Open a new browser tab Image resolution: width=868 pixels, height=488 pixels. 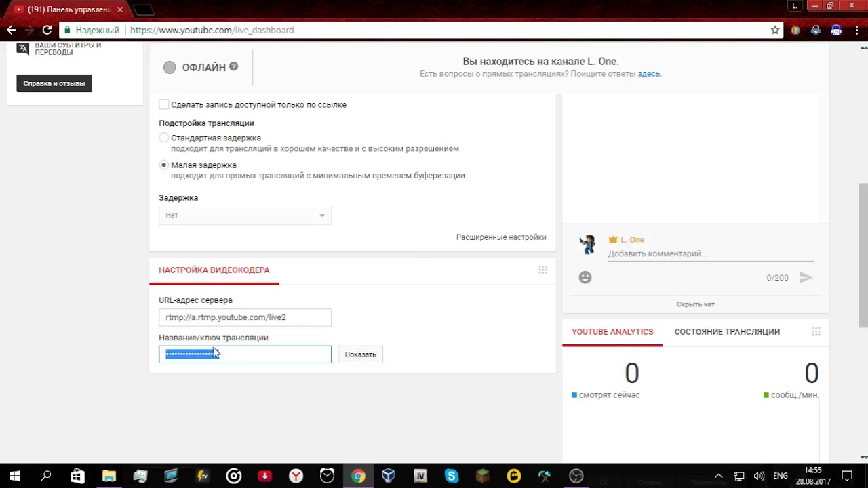[x=142, y=9]
